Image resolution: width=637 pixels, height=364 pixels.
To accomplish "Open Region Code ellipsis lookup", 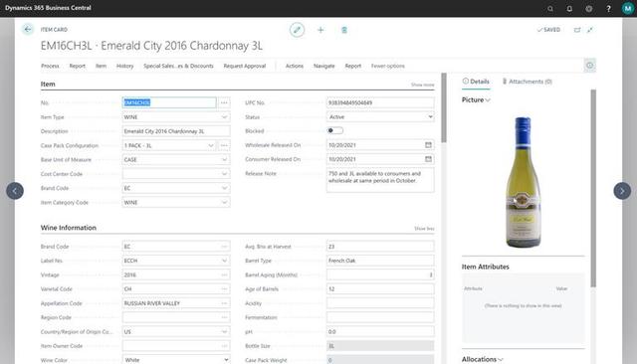I will tap(224, 317).
